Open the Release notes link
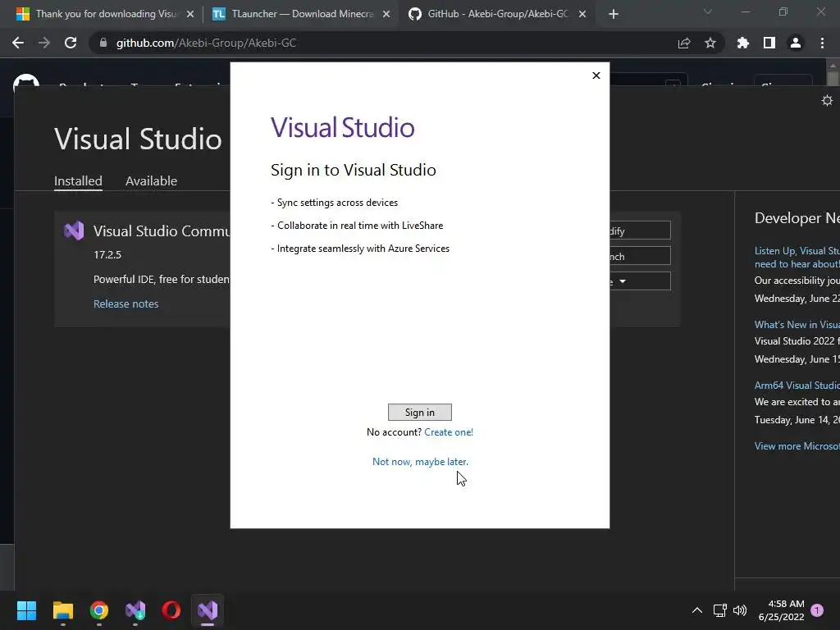 click(126, 304)
